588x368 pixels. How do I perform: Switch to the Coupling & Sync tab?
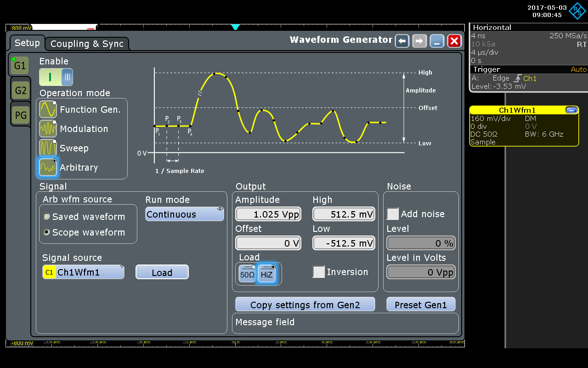[87, 44]
